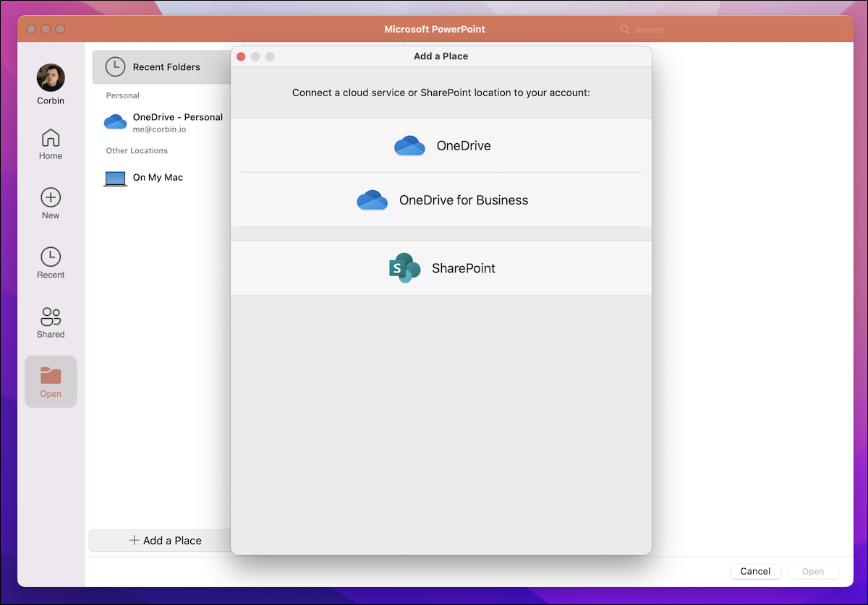Connect OneDrive for Business

click(441, 200)
